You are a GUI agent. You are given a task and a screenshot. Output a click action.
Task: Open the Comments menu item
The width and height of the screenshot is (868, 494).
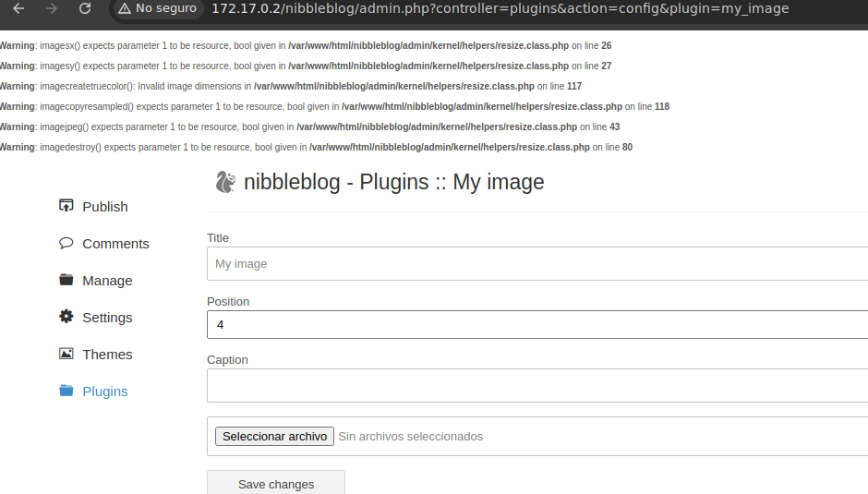coord(115,244)
